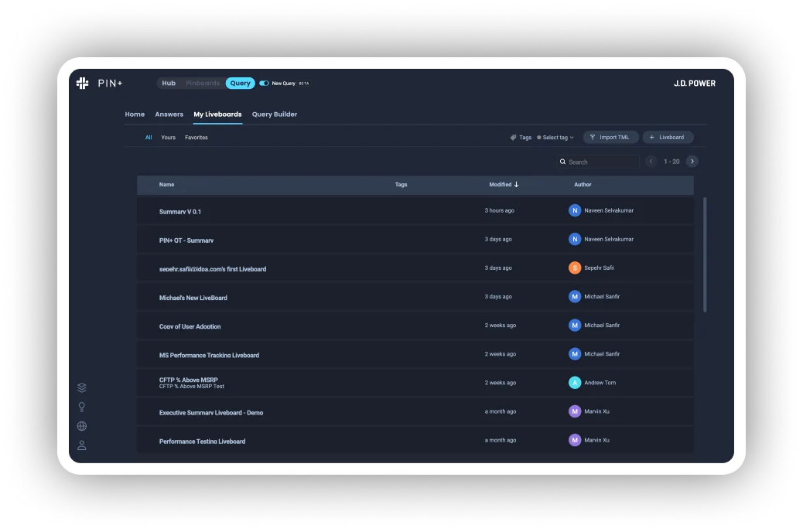Click Marvin Xu's avatar on the Executive Summary row
The image size is (803, 532).
click(575, 411)
